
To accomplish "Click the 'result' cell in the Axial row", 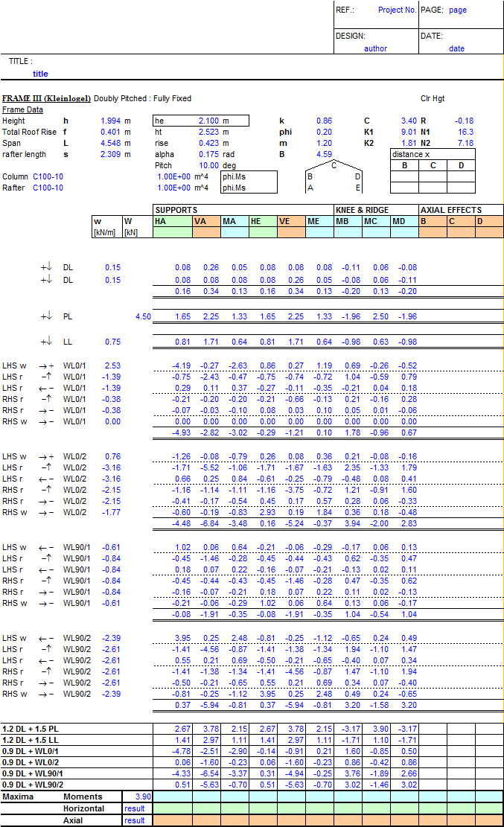I will pos(135,820).
